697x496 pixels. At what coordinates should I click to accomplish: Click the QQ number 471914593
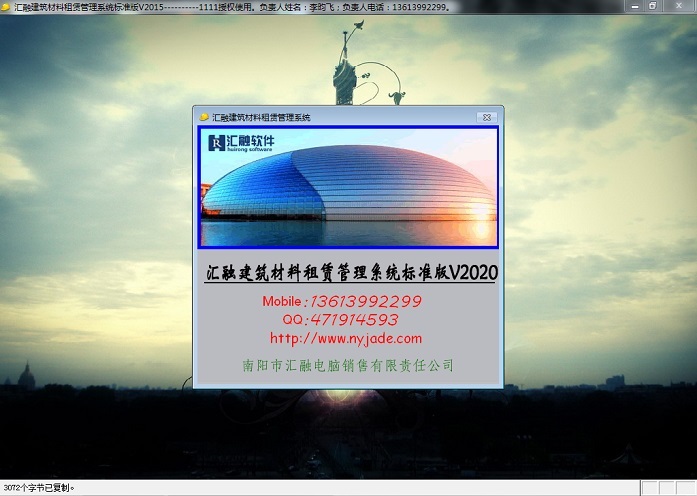click(354, 320)
